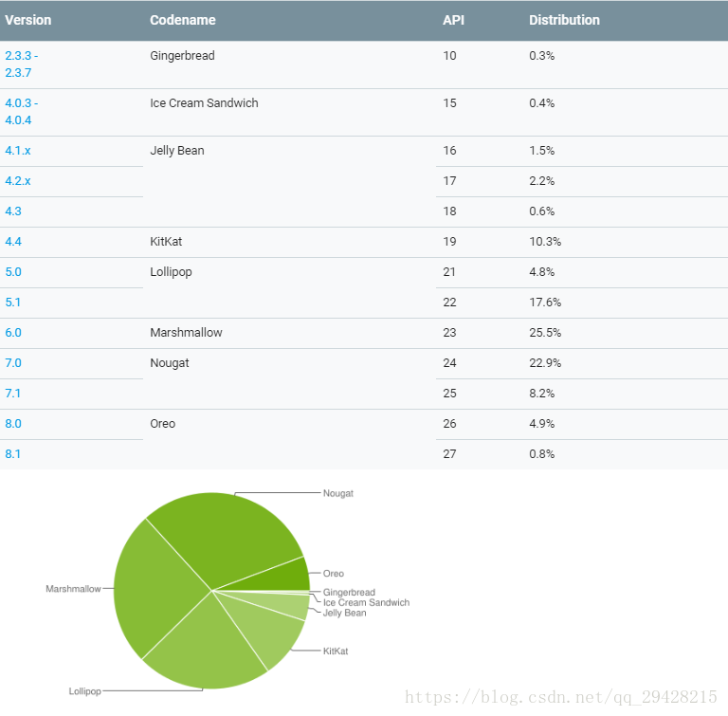Click the Lollipop pie chart label
Screen dimensions: 728x716
[84, 691]
